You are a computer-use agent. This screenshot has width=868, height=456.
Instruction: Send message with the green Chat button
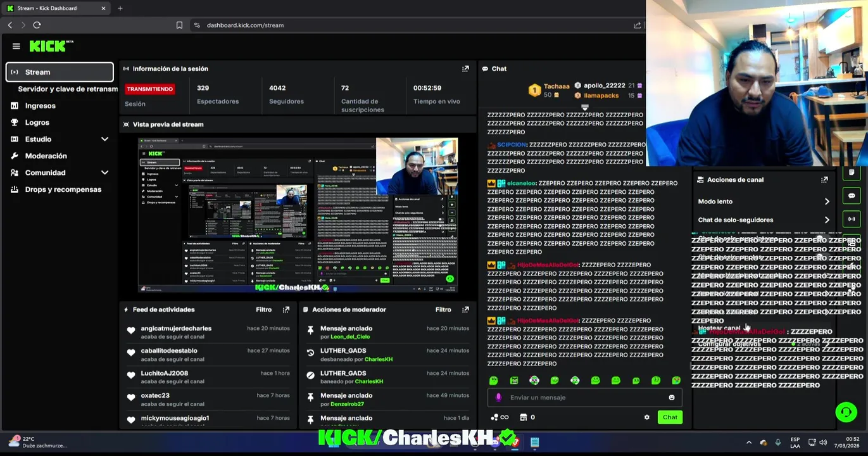click(670, 417)
